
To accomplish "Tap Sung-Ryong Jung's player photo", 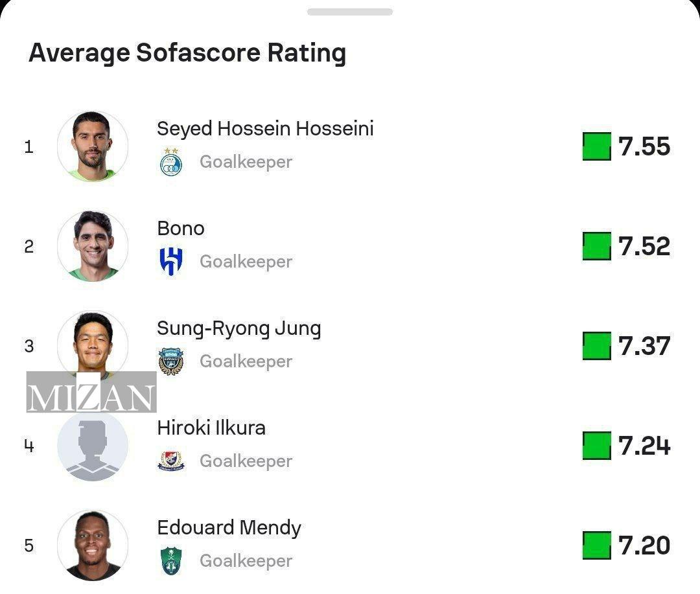I will [x=93, y=343].
